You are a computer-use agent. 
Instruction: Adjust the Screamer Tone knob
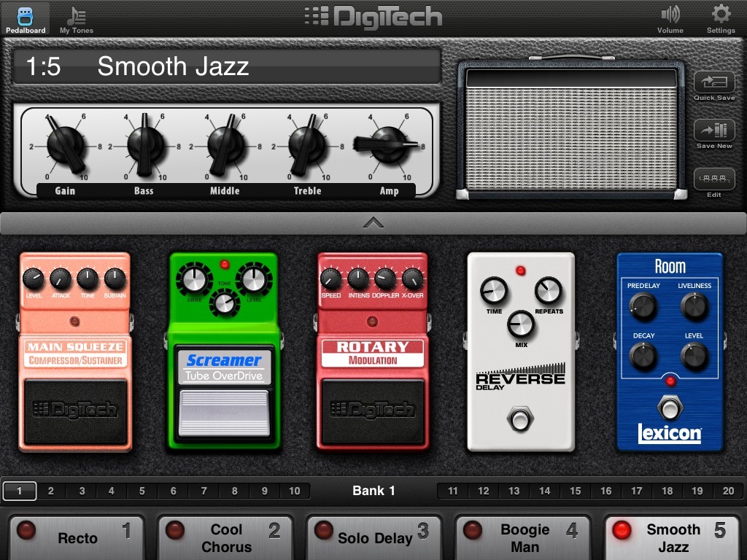click(x=225, y=303)
